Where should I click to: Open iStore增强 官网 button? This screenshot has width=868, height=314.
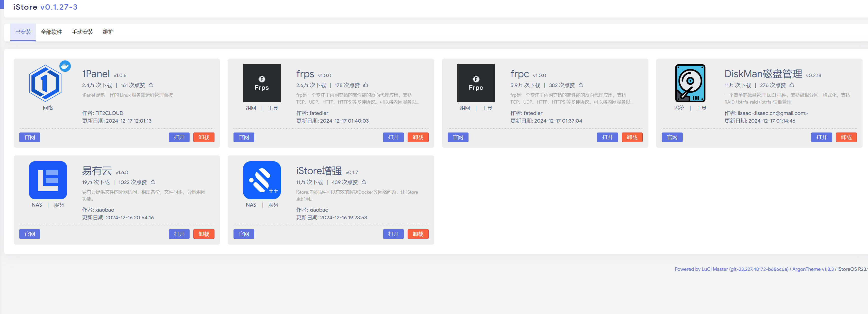(244, 234)
